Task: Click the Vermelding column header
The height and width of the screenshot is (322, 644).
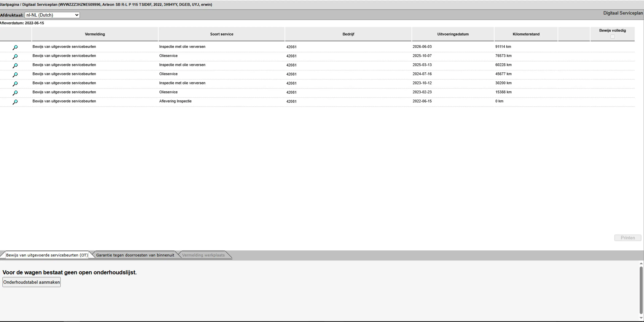Action: 95,34
